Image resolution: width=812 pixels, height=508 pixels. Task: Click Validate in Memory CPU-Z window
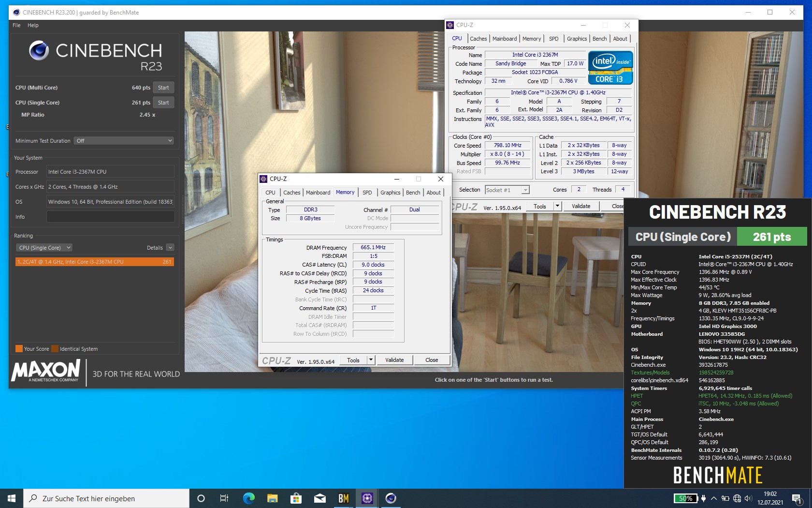(x=394, y=360)
